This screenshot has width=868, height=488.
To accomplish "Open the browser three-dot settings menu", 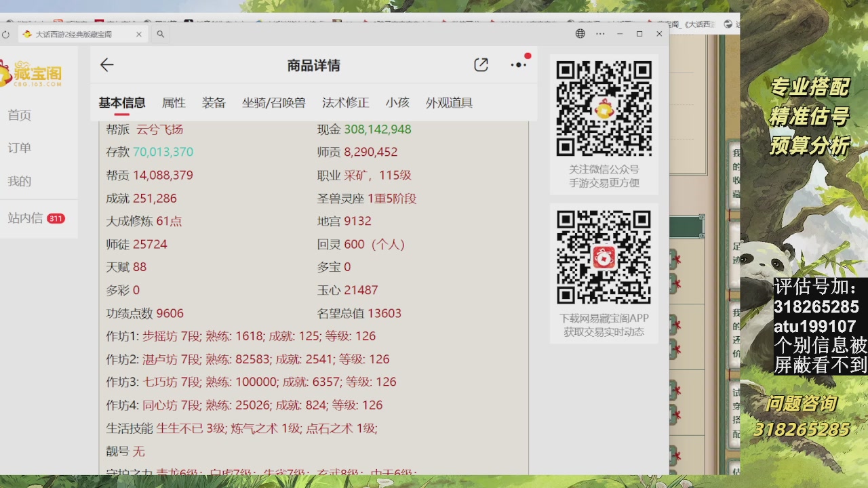I will tap(599, 34).
